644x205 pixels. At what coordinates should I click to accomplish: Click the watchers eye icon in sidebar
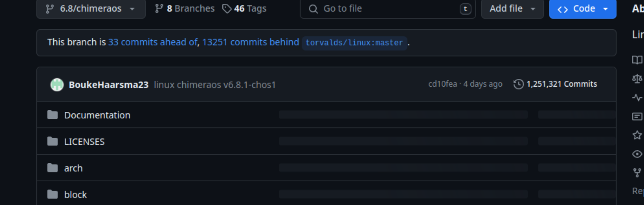637,154
